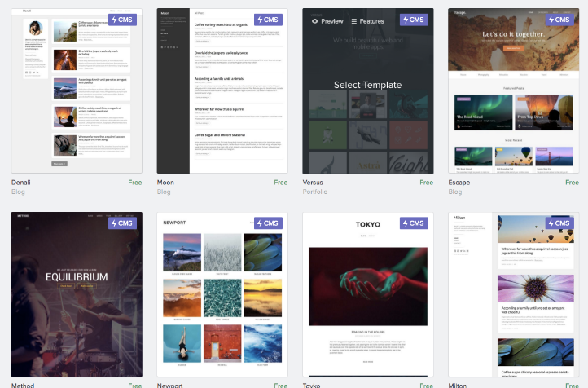This screenshot has width=588, height=388.
Task: Click Features on the Versus template
Action: pos(367,21)
